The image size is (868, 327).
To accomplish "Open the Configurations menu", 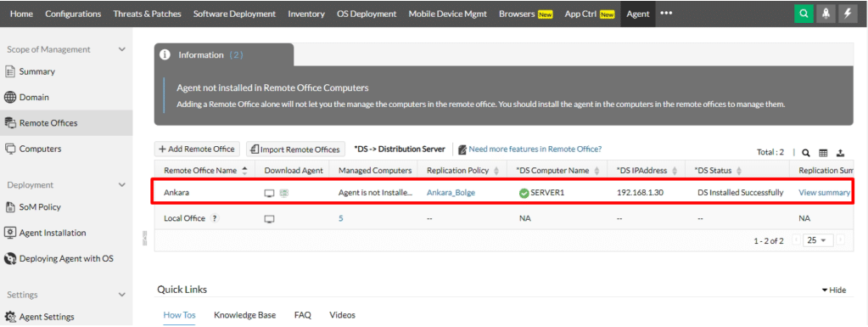I will [73, 14].
